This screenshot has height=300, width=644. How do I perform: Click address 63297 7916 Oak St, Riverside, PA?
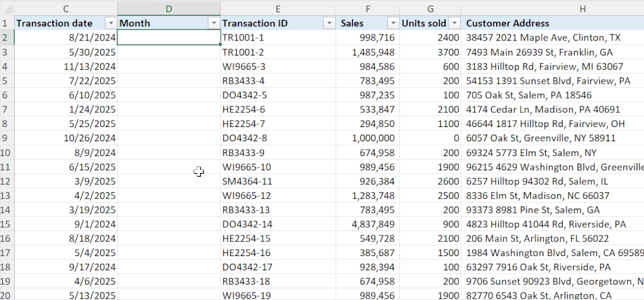point(552,268)
